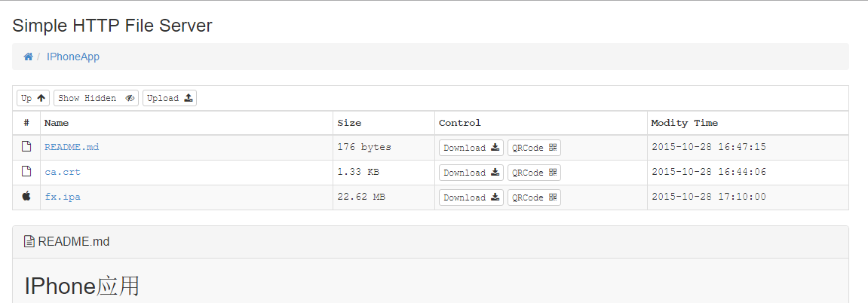Toggle Show Hidden files
868x303 pixels.
pos(96,98)
